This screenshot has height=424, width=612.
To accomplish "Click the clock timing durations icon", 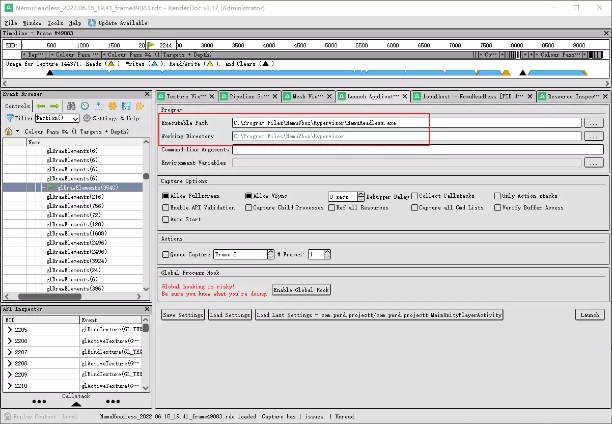I will [x=85, y=106].
